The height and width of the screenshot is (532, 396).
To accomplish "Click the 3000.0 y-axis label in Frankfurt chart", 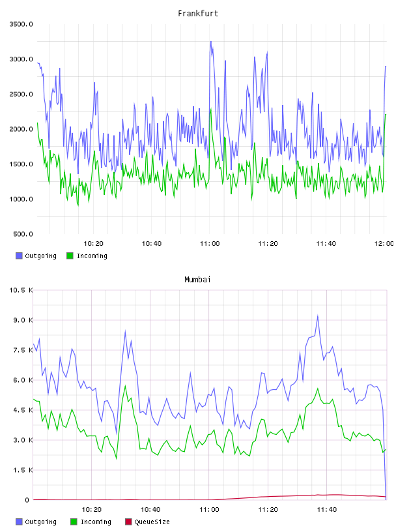I will (21, 59).
